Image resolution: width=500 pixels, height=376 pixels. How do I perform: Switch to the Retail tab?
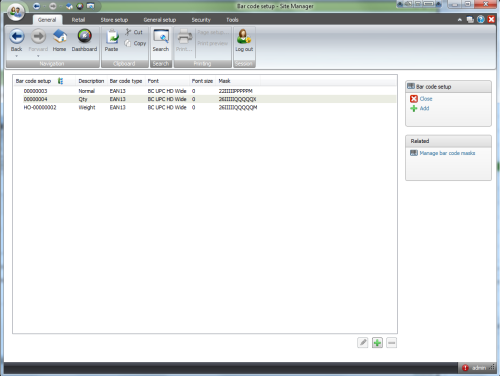coord(78,20)
